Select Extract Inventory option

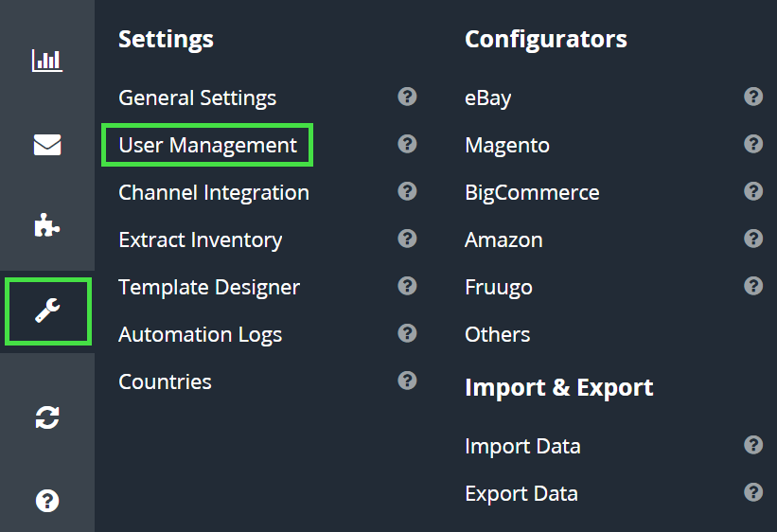click(x=200, y=240)
